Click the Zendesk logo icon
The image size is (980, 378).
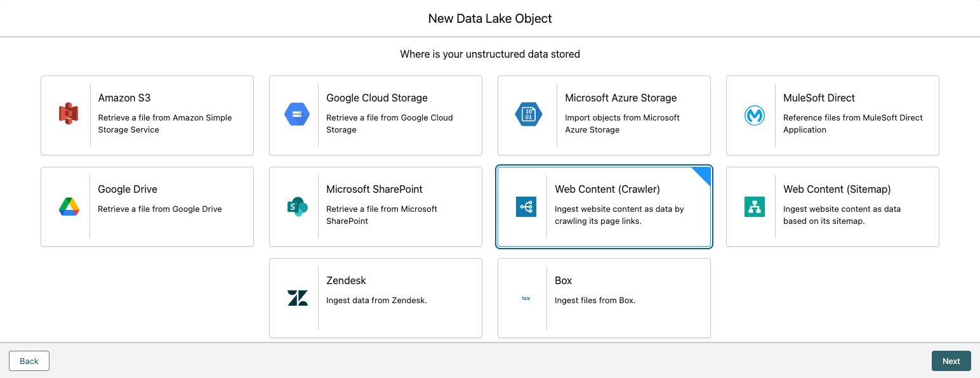pyautogui.click(x=297, y=297)
